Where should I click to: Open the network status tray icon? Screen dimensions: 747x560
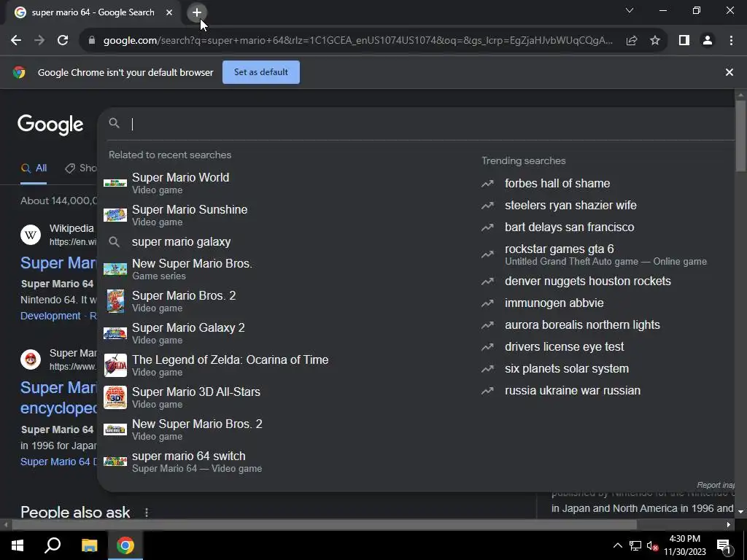(x=635, y=545)
